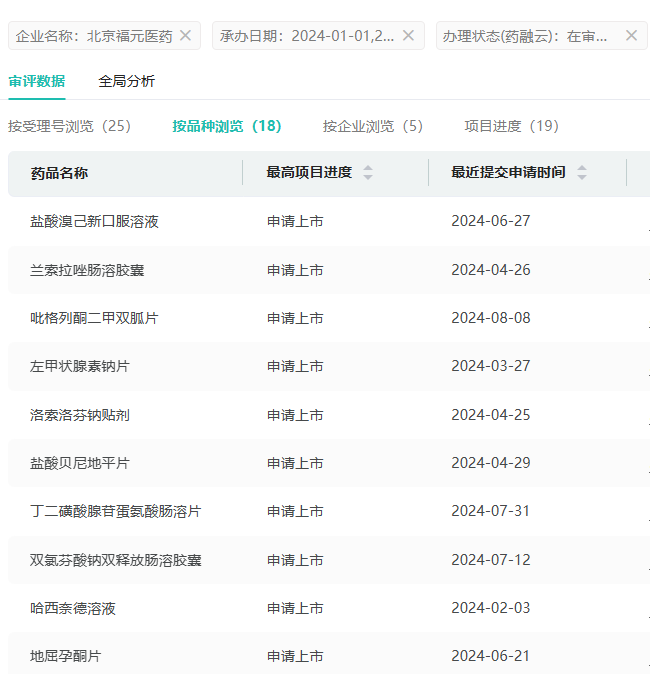Click the 最高项目进度 column header label
Viewport: 650px width, 674px height.
[x=309, y=172]
